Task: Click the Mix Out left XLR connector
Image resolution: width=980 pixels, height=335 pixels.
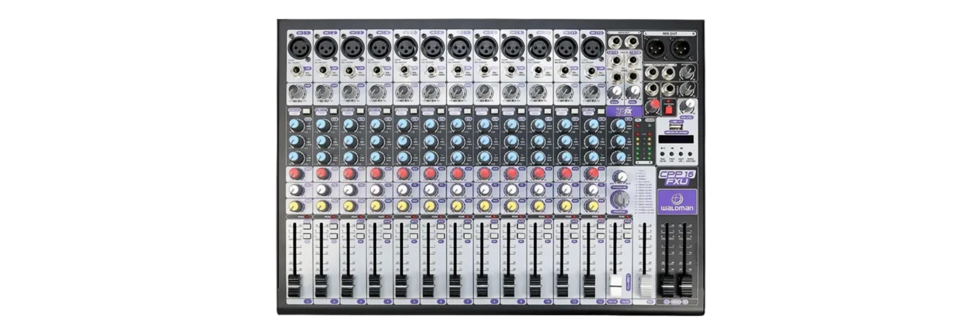Action: tap(656, 49)
